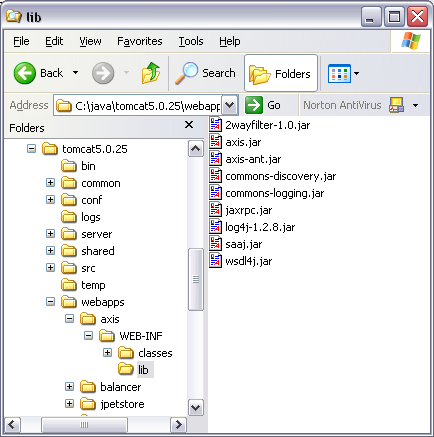The height and width of the screenshot is (437, 434).
Task: Open the Address bar dropdown arrow
Action: 230,105
